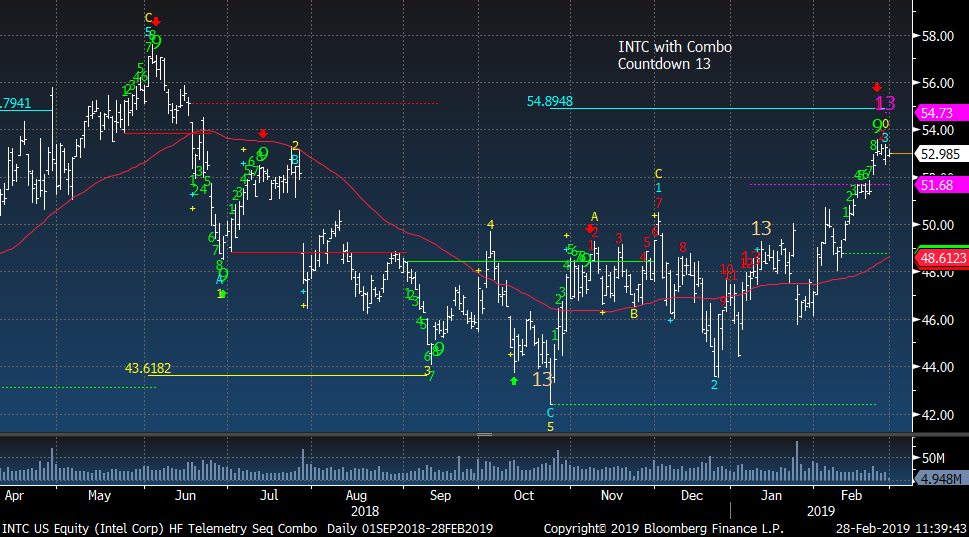Screen dimensions: 969x537
Task: Click the 42.00 price axis label
Action: pos(937,415)
